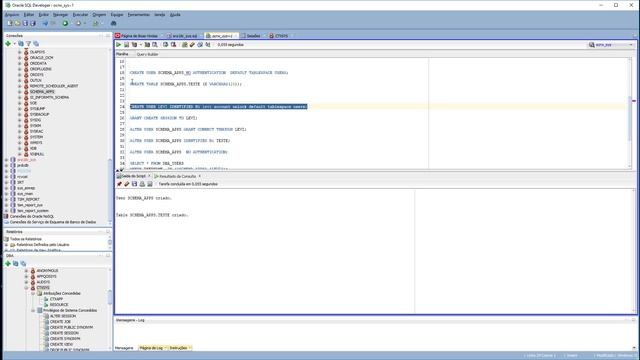Expand the SCHEMA_APPS user node
Image resolution: width=640 pixels, height=360 pixels.
pos(20,92)
